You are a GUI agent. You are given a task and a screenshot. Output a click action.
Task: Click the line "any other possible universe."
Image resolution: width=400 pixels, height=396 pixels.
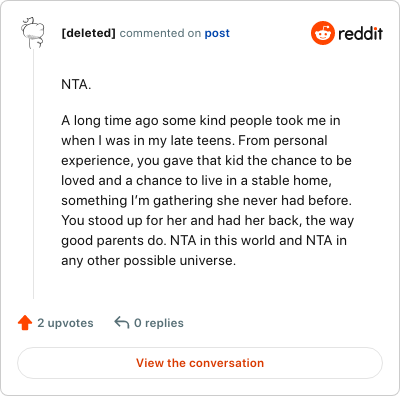pyautogui.click(x=148, y=260)
